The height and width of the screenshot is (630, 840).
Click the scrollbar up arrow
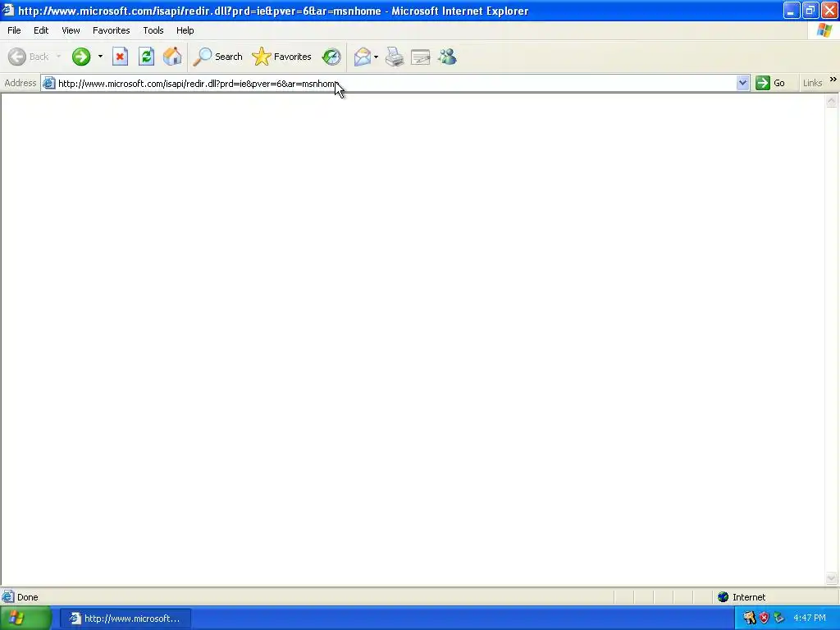point(832,101)
